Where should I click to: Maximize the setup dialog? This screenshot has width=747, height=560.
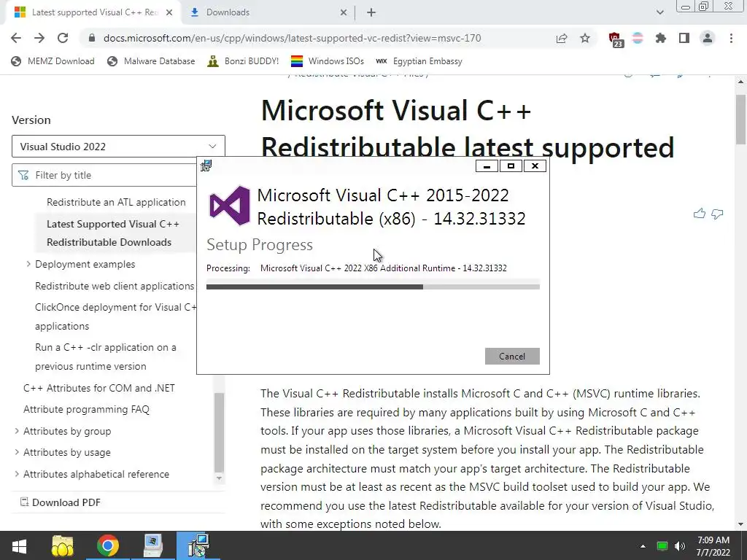coord(511,166)
